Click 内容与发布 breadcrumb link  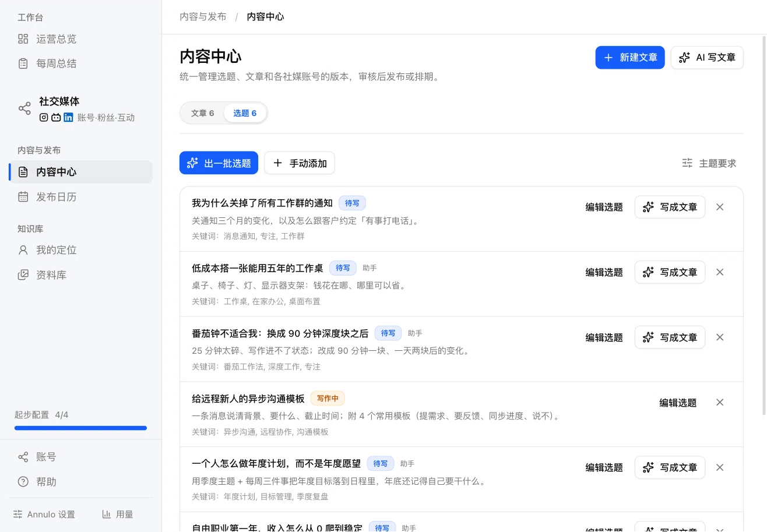tap(203, 16)
